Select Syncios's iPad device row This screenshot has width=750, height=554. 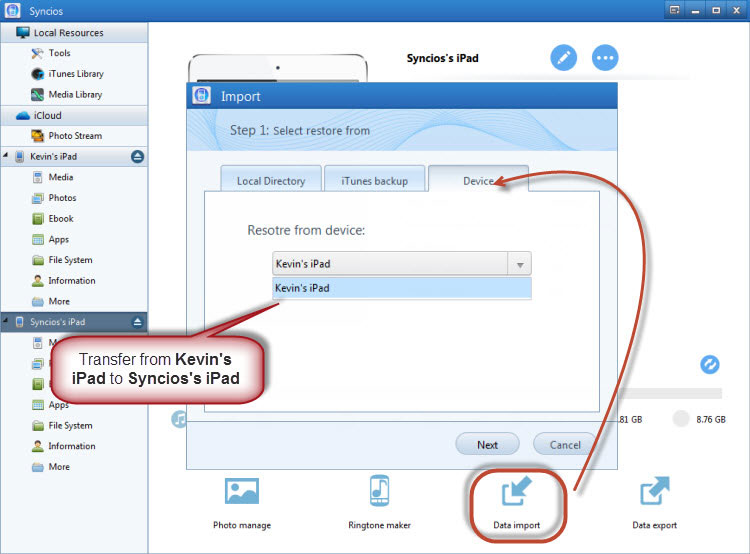coord(74,322)
